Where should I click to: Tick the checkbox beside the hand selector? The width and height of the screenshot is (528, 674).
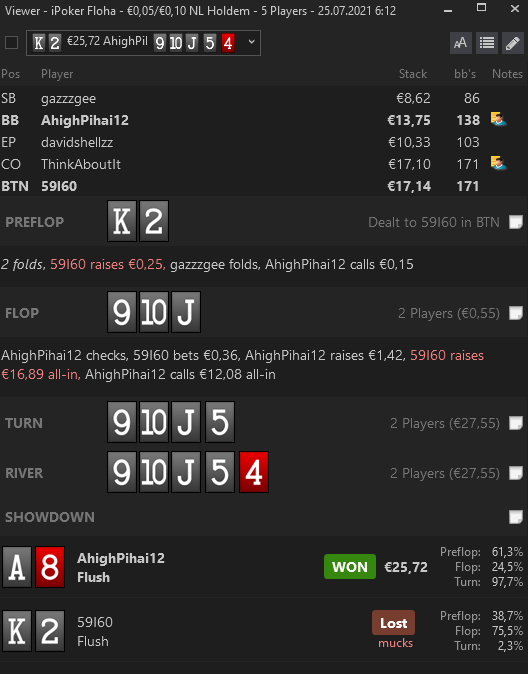click(12, 43)
